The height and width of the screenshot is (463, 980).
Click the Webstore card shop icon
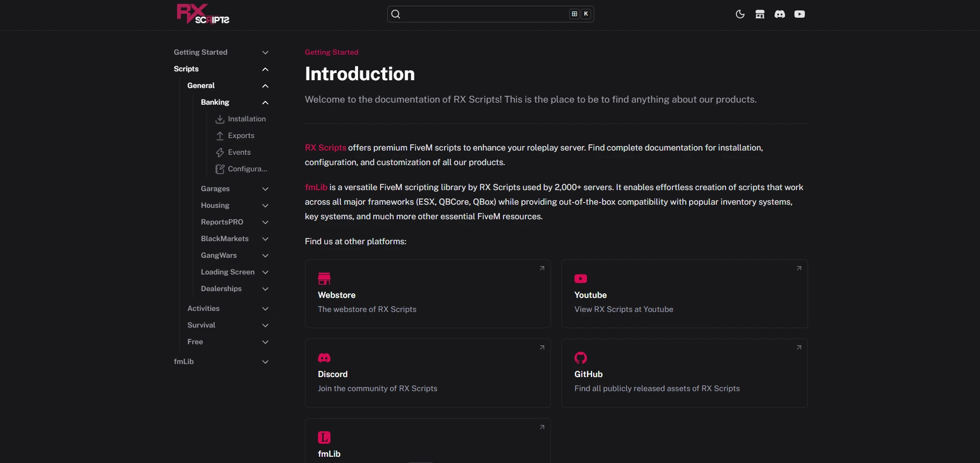coord(324,279)
